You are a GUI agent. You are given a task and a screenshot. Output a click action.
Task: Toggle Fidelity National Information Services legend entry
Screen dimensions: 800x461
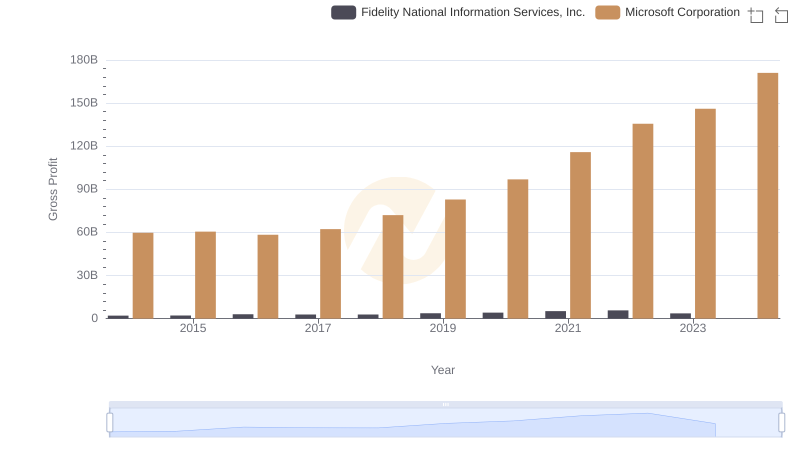point(458,12)
